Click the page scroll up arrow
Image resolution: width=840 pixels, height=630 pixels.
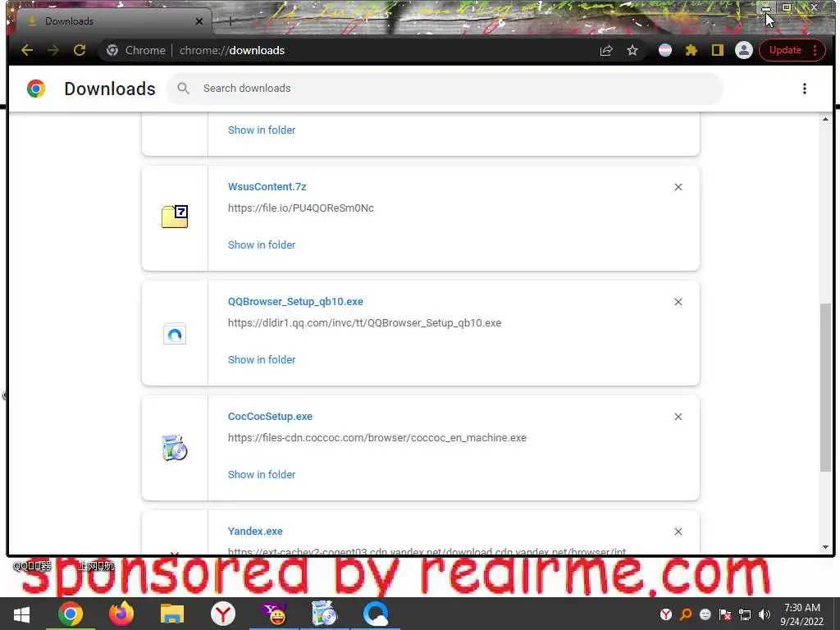pos(825,119)
